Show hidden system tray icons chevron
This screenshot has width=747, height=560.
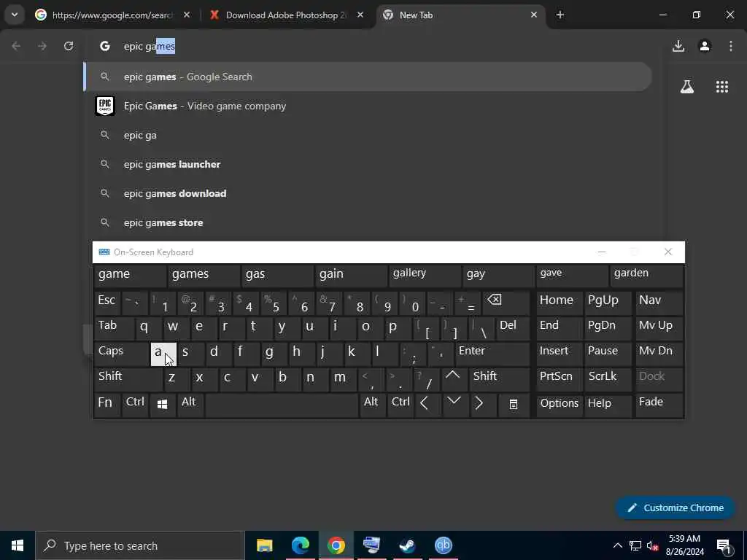(617, 545)
